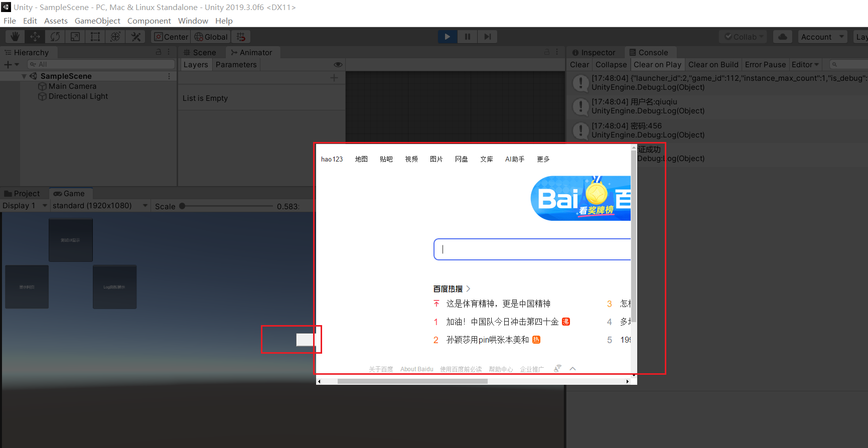Select the 用户名:qiuqiu log entry
This screenshot has width=868, height=448.
[717, 106]
